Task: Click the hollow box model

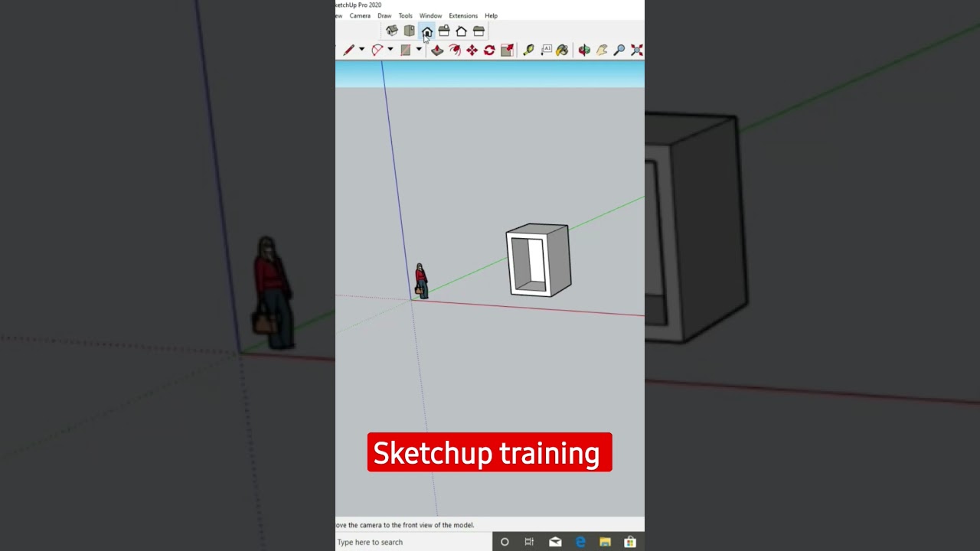Action: 538,259
